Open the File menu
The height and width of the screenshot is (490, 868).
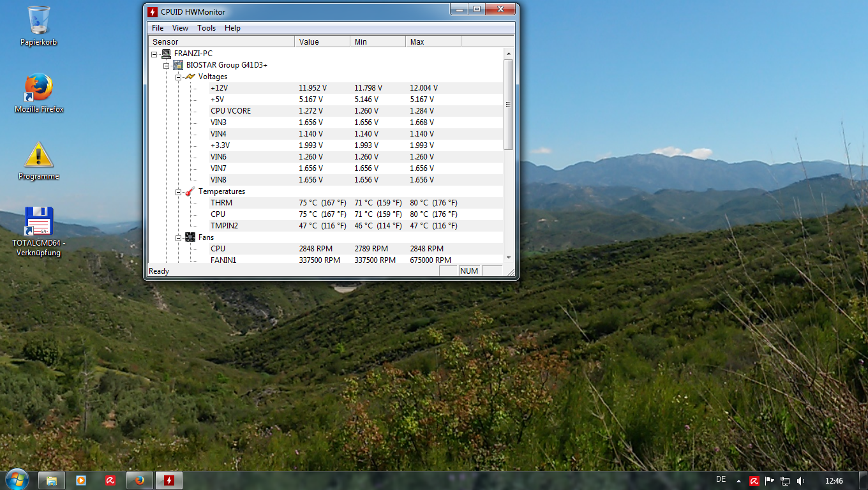tap(158, 28)
